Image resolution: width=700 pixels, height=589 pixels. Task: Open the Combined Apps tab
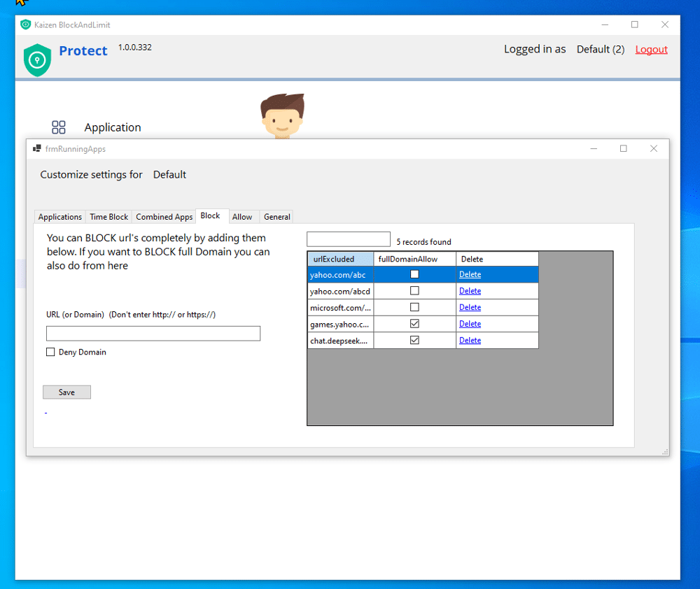click(164, 217)
